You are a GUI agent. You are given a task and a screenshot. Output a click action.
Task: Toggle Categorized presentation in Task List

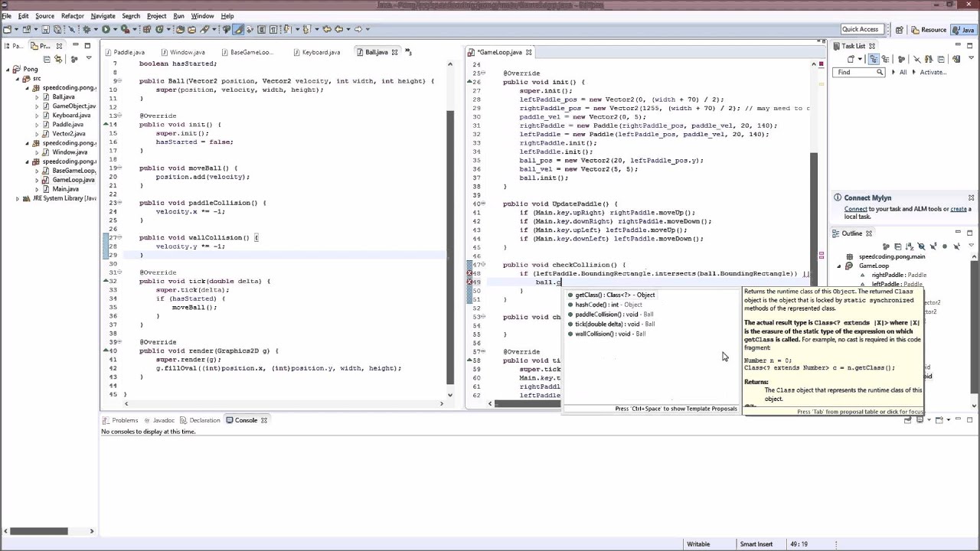coord(874,59)
